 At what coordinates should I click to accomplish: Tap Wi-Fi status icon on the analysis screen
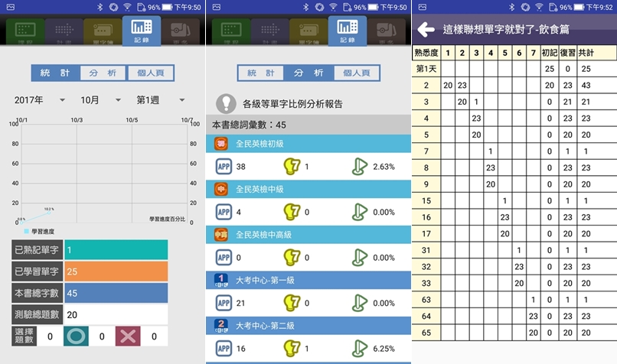333,7
